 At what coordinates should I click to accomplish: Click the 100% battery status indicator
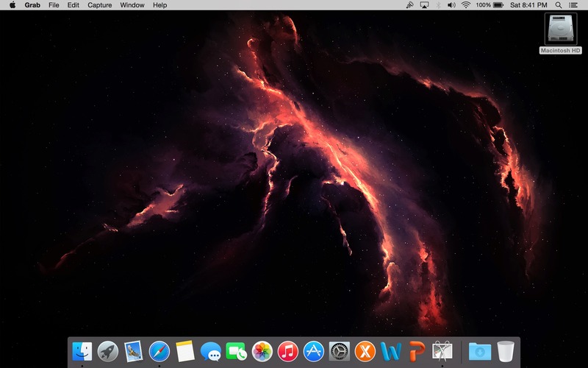point(490,5)
